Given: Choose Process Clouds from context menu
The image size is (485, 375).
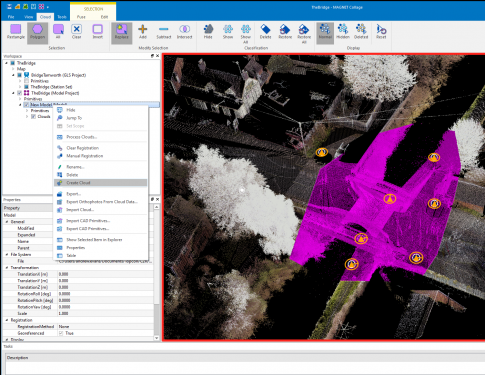Looking at the screenshot, I should pos(100,137).
